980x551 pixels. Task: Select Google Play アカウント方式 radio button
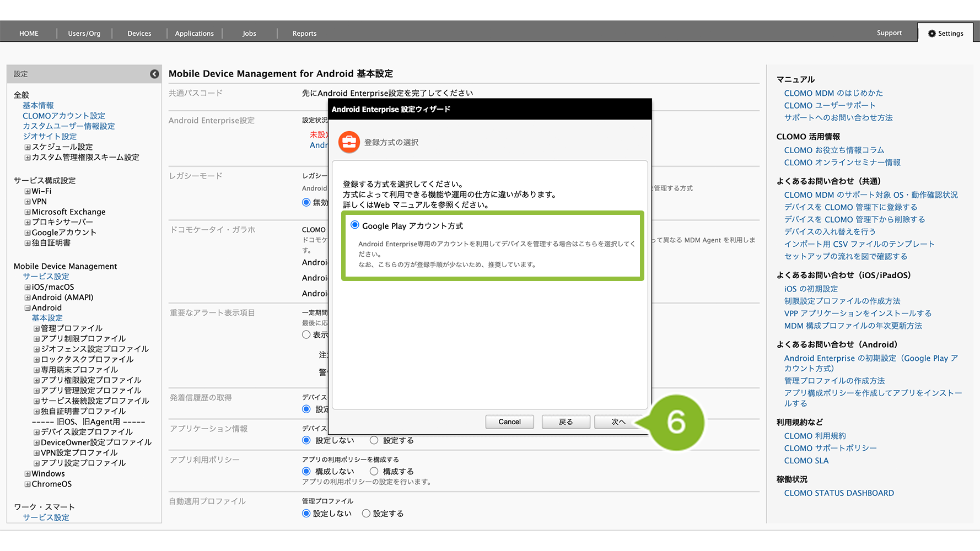click(355, 225)
